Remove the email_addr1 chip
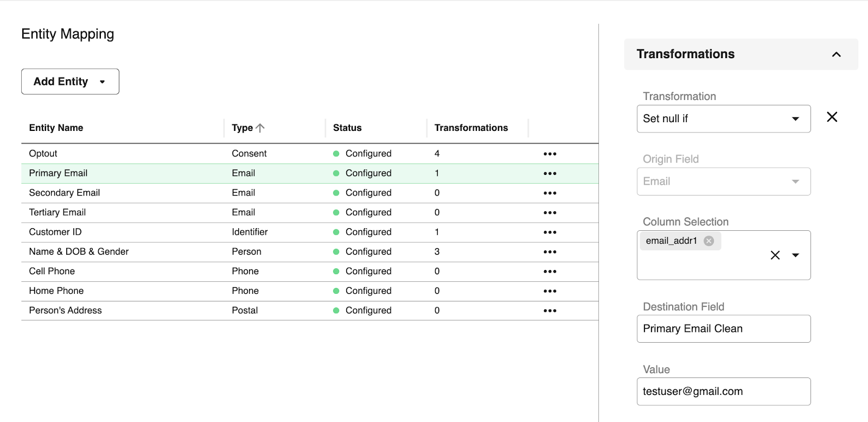The height and width of the screenshot is (422, 868). [x=708, y=241]
